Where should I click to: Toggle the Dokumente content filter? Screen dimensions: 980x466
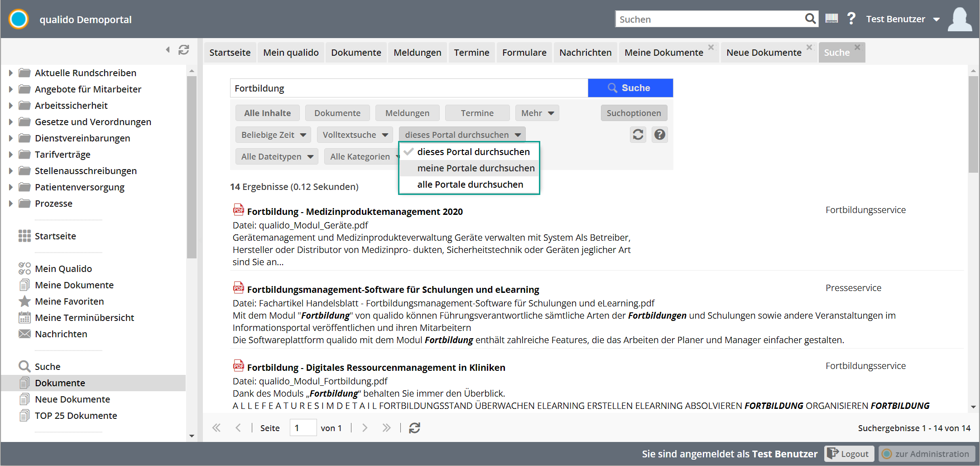click(337, 113)
